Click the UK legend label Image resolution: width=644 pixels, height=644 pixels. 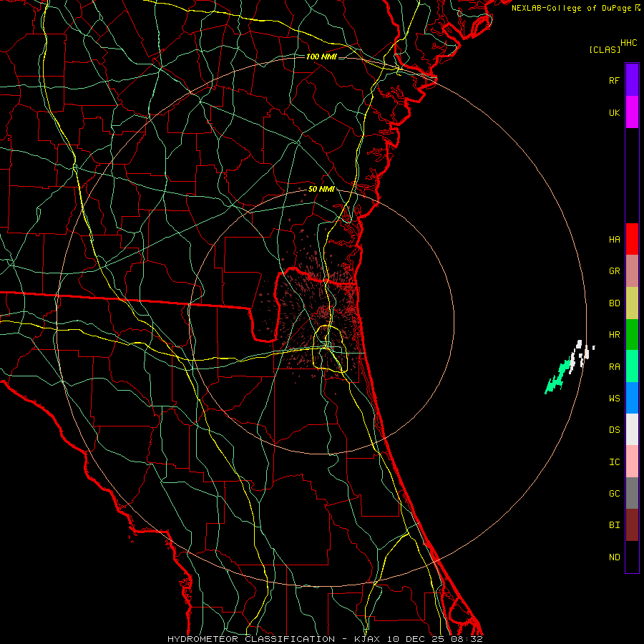614,112
